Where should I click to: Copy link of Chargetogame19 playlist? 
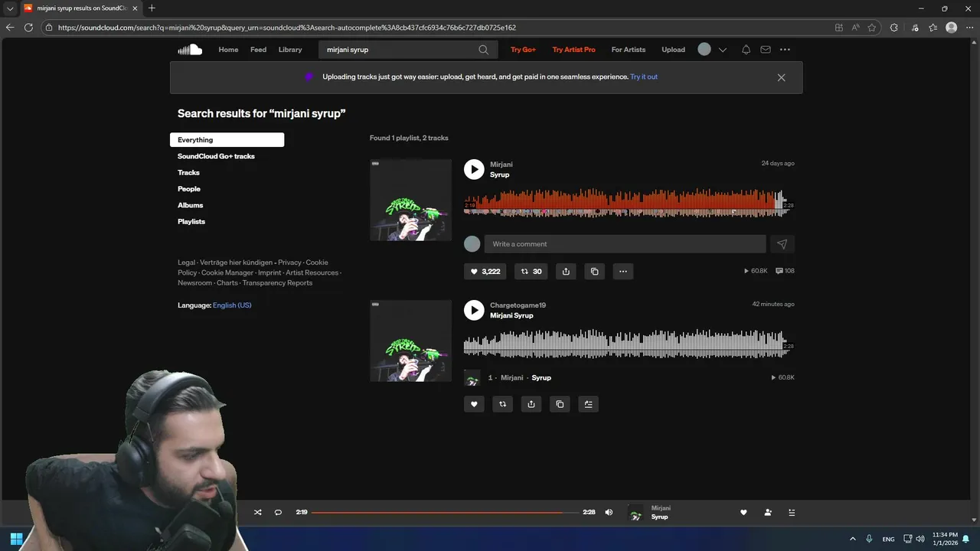point(560,404)
